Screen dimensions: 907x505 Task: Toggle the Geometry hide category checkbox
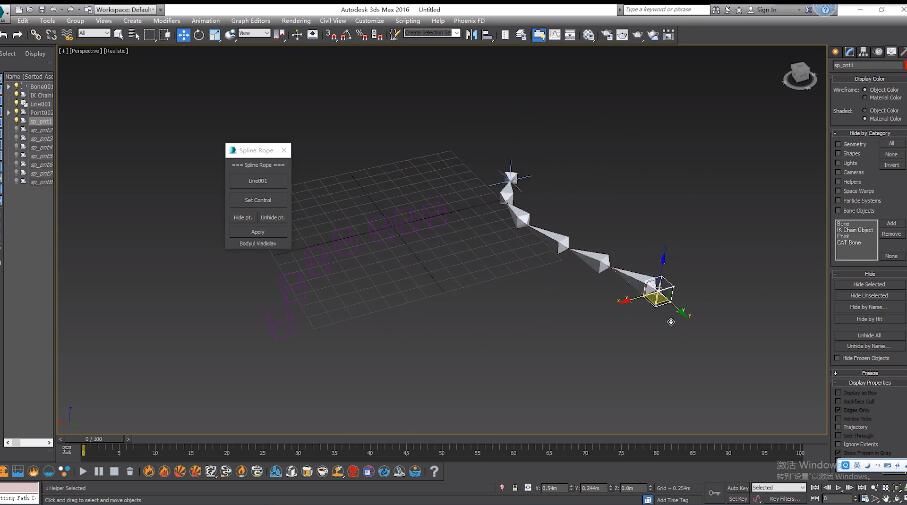pyautogui.click(x=838, y=144)
